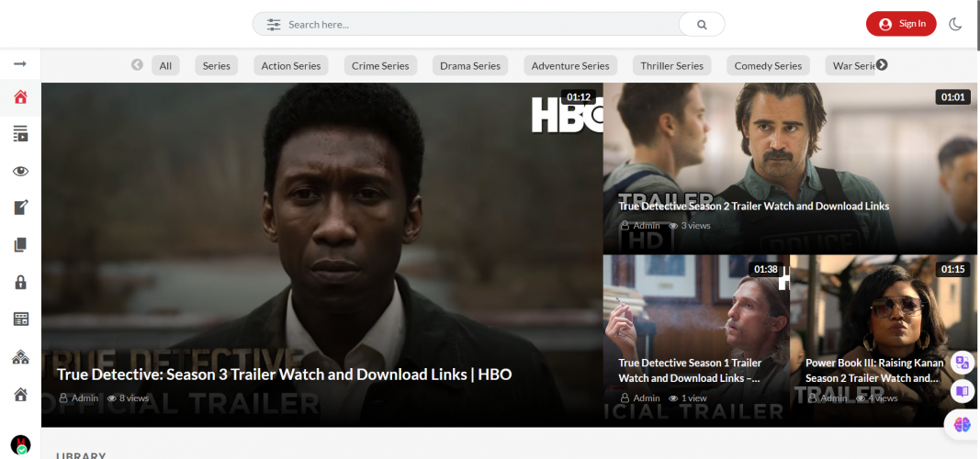Click the colorful brain AI floating icon
Screen dimensions: 980x459
pos(963,425)
